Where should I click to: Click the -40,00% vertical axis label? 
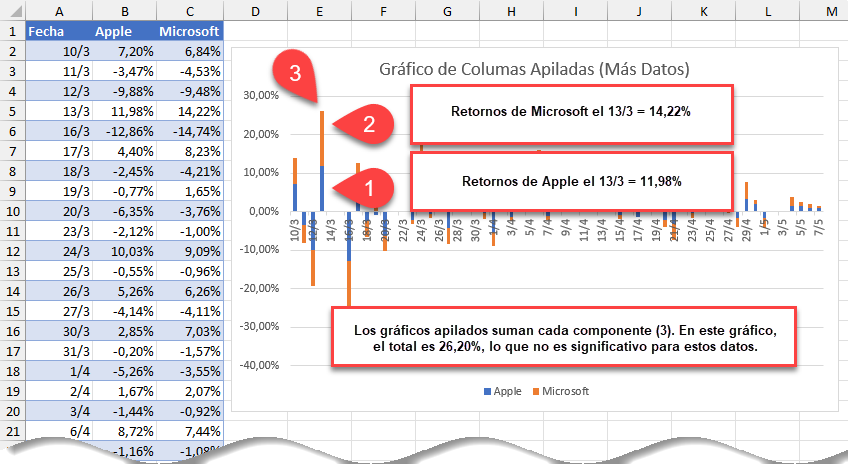[260, 365]
